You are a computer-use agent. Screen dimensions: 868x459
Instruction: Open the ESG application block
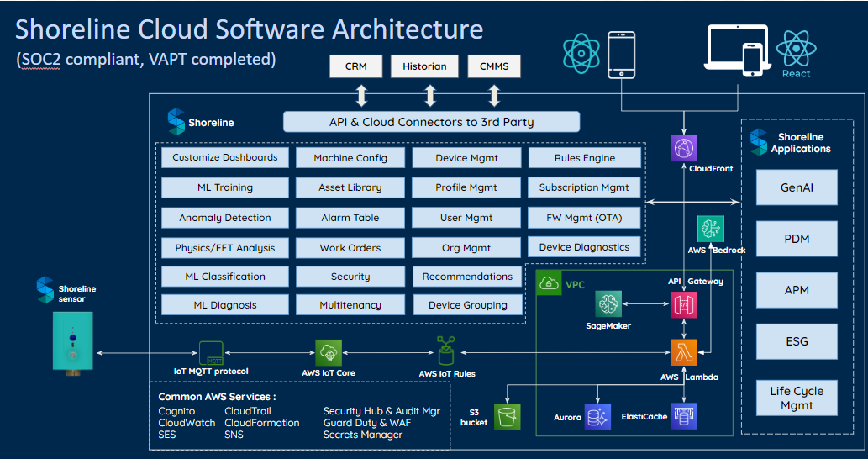click(797, 341)
